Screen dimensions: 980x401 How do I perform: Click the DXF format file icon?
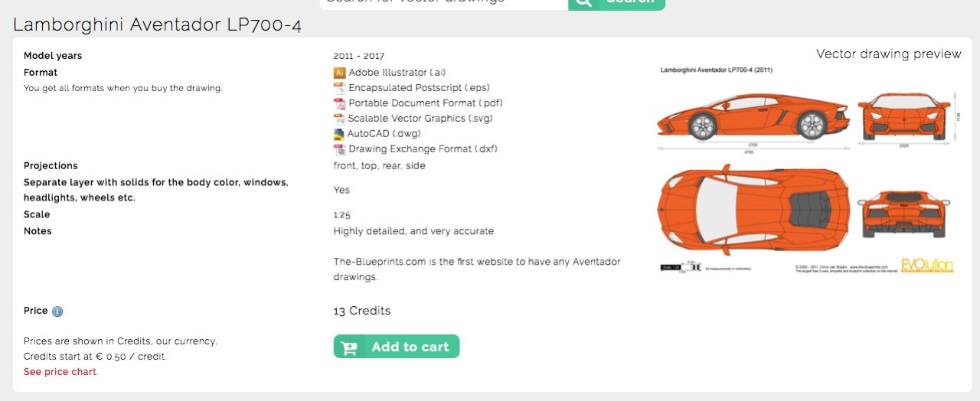coord(339,149)
